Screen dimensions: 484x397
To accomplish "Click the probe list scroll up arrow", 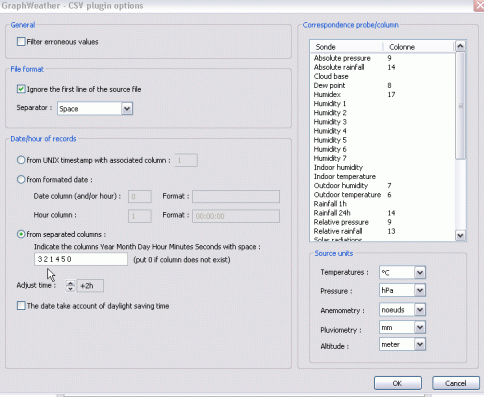I will point(460,46).
